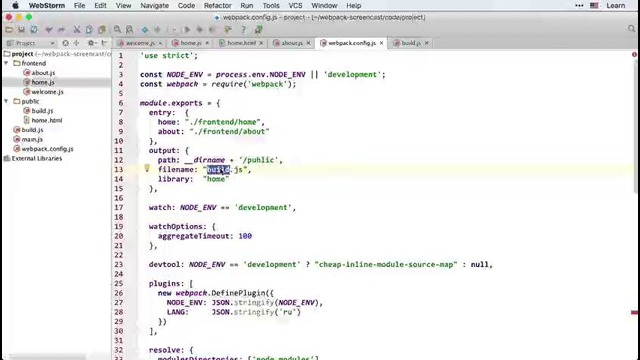Image resolution: width=640 pixels, height=360 pixels.
Task: Click the Find magnifier icon
Action: click(117, 30)
